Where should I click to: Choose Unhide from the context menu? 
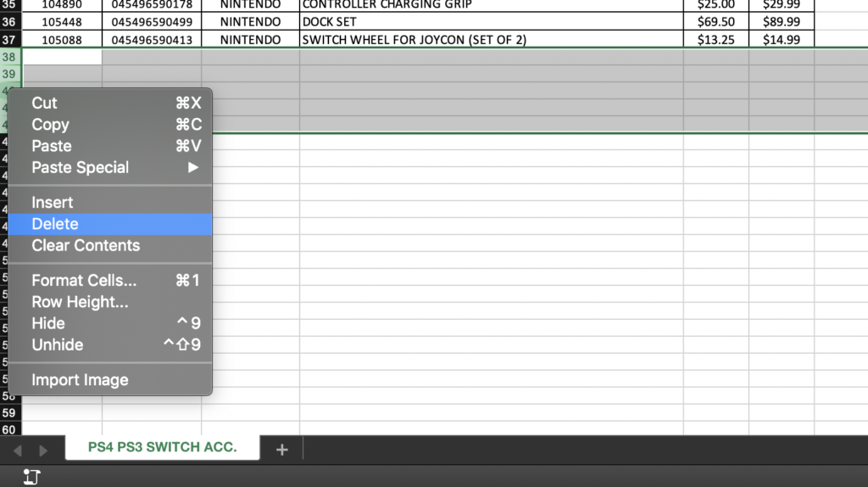pos(110,344)
